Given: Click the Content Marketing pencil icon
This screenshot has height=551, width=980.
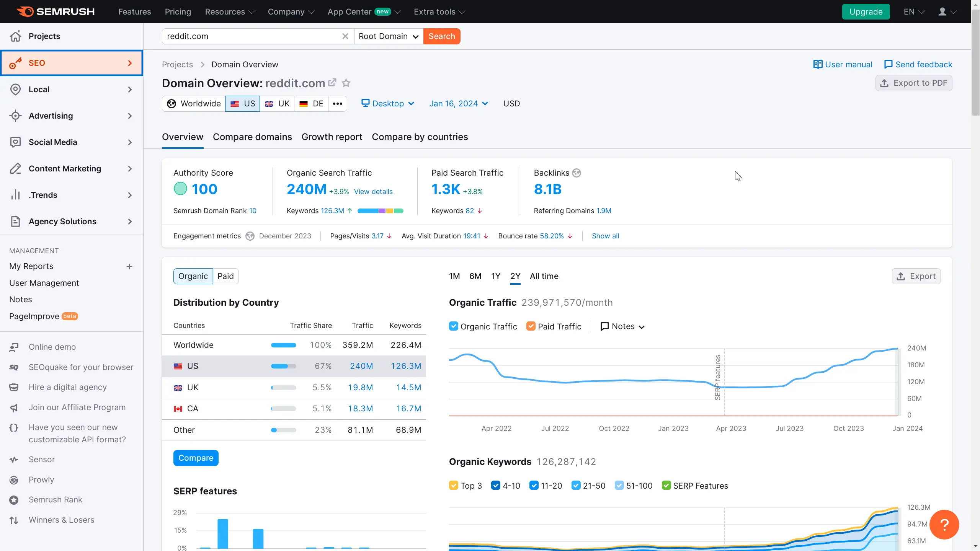Looking at the screenshot, I should coord(15,168).
